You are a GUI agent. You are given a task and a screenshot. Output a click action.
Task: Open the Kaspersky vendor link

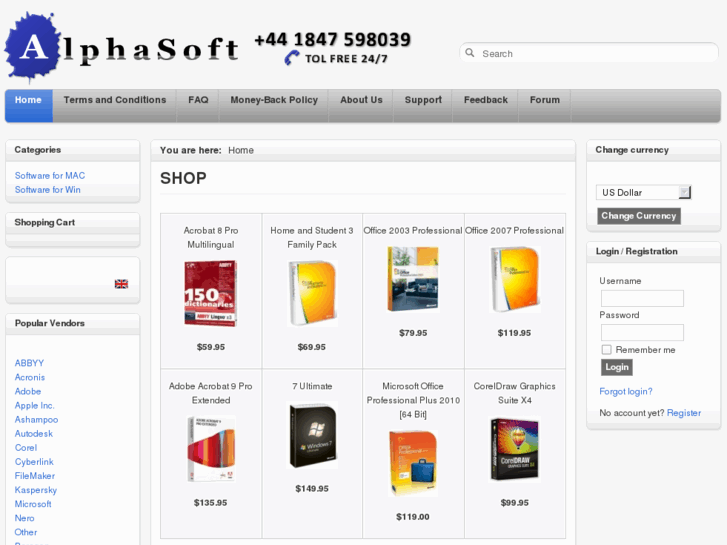click(x=36, y=490)
